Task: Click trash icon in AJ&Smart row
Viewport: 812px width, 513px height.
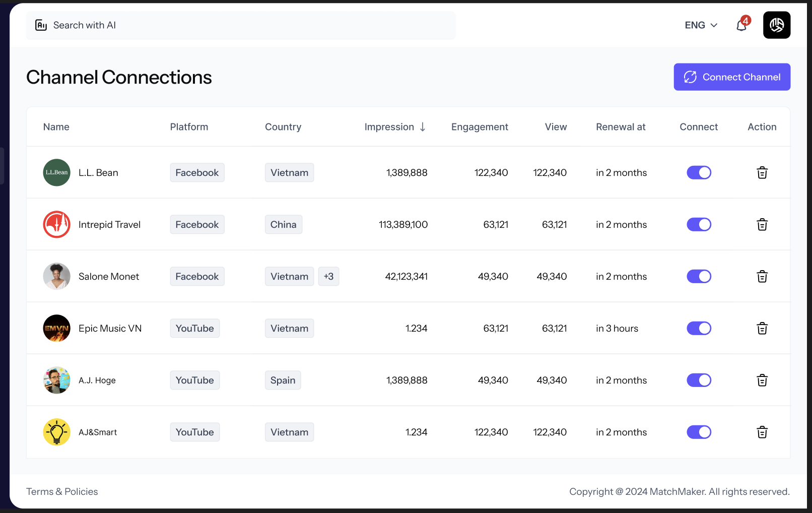Action: (762, 432)
